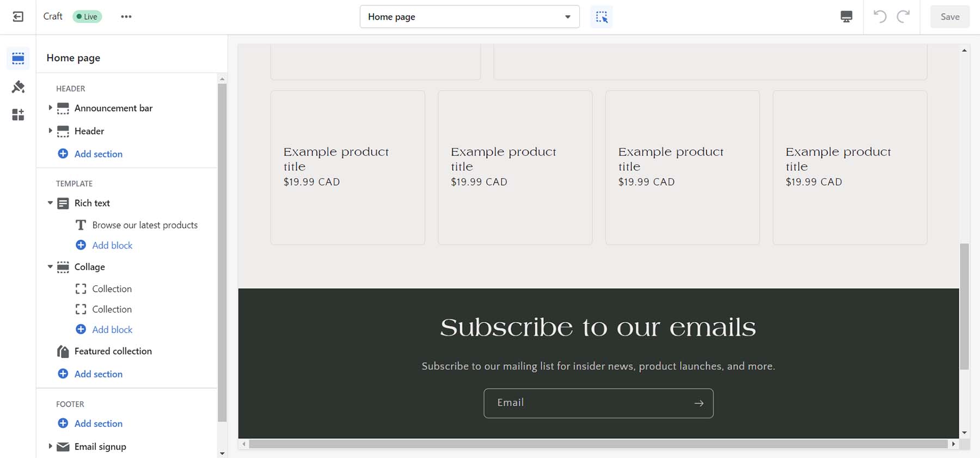This screenshot has width=980, height=458.
Task: Click the third Example product card
Action: tap(683, 168)
